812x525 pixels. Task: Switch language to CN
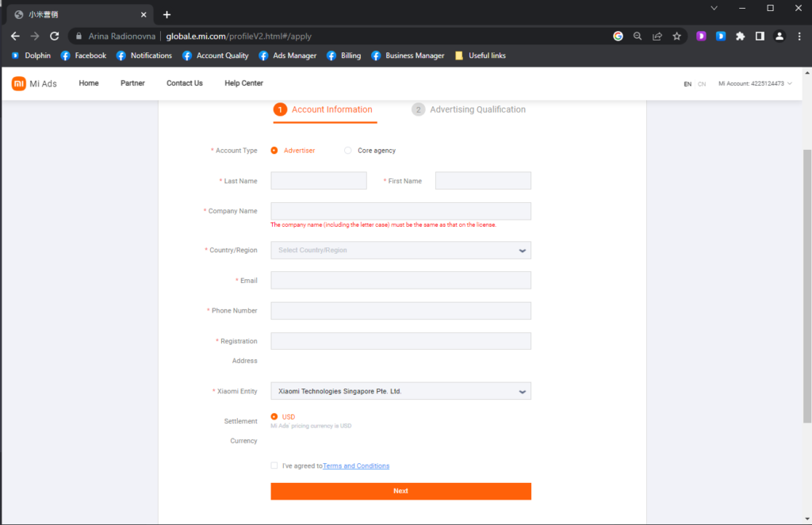[x=702, y=84]
